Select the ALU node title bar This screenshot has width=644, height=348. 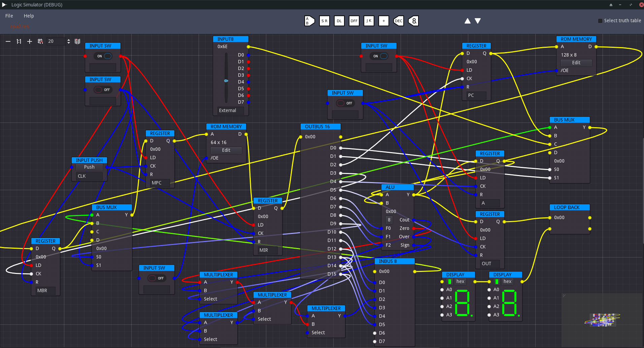click(x=397, y=187)
